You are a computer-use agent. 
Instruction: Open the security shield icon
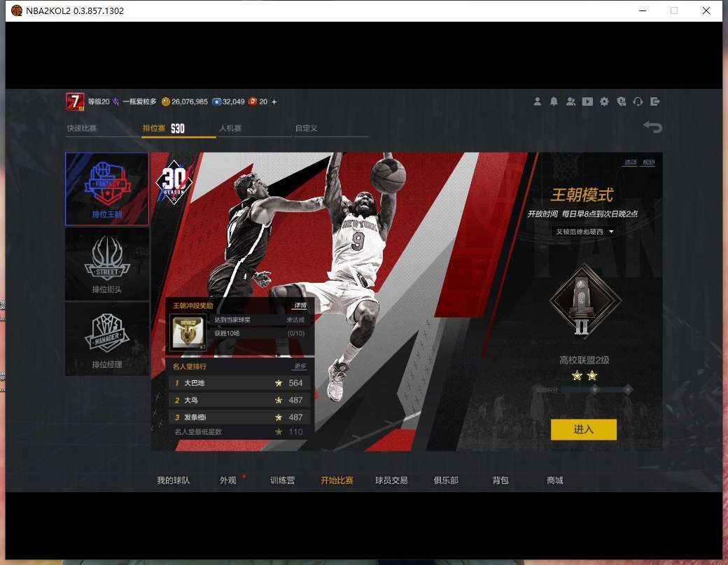pos(621,102)
